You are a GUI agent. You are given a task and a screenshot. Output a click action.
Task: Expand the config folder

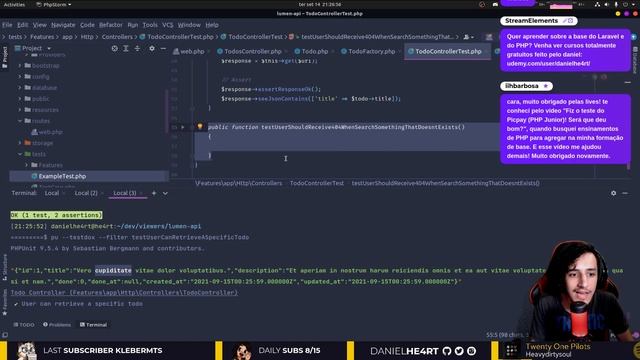[20, 76]
